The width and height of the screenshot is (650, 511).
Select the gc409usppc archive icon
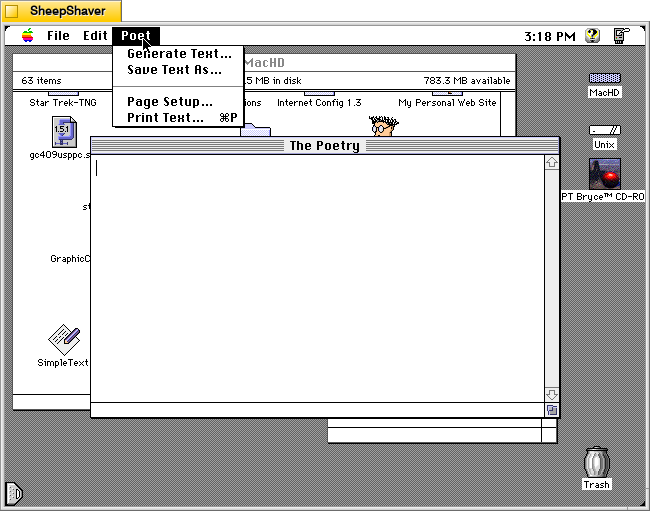[x=64, y=132]
